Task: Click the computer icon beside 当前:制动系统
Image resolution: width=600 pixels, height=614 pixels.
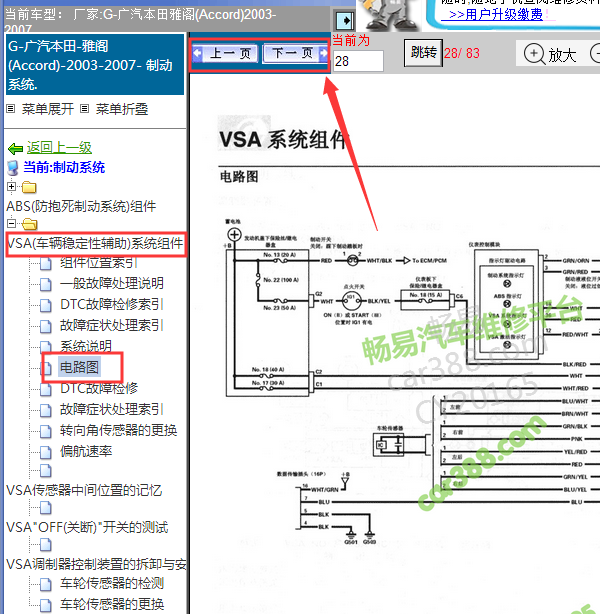Action: click(x=13, y=168)
